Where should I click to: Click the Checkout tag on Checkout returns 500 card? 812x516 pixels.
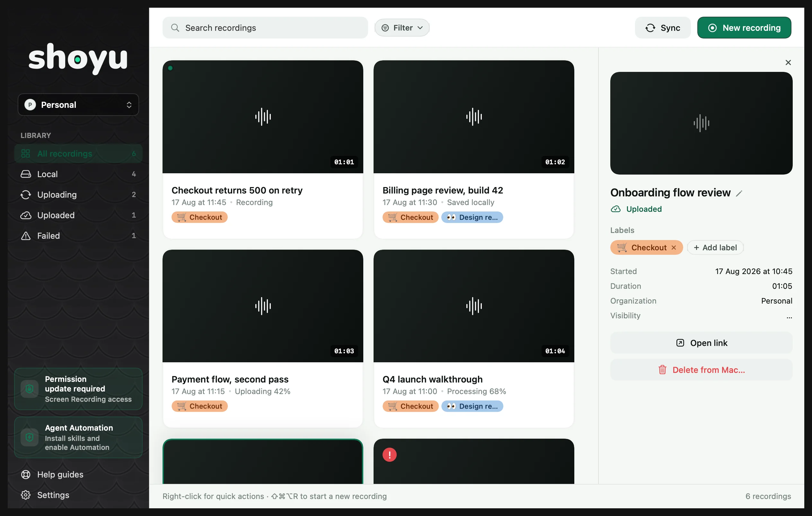(200, 217)
